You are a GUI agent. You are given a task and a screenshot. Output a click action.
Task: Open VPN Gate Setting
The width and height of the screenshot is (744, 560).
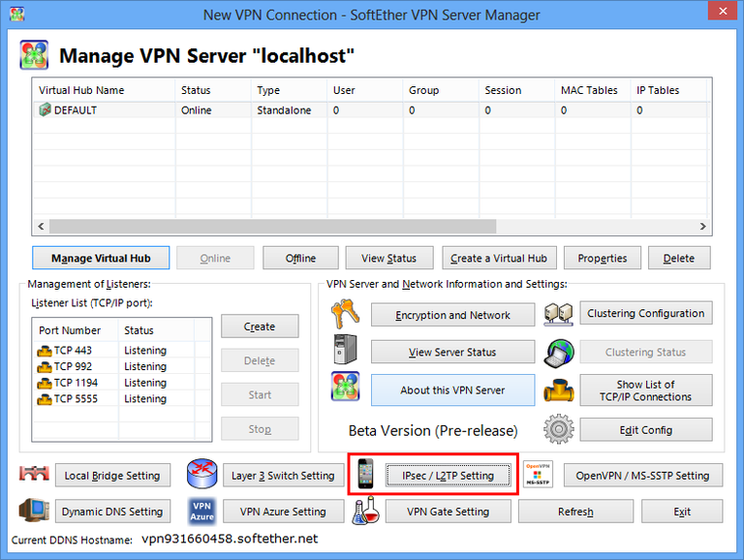449,512
